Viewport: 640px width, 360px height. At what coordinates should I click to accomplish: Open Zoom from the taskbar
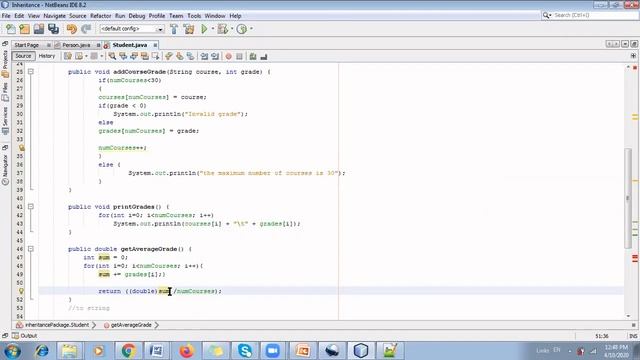[273, 351]
